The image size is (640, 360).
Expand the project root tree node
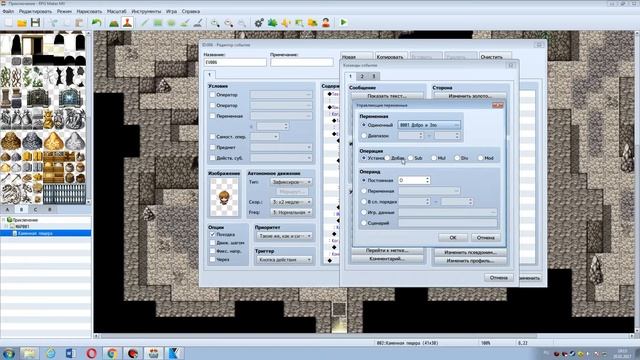[x=4, y=220]
